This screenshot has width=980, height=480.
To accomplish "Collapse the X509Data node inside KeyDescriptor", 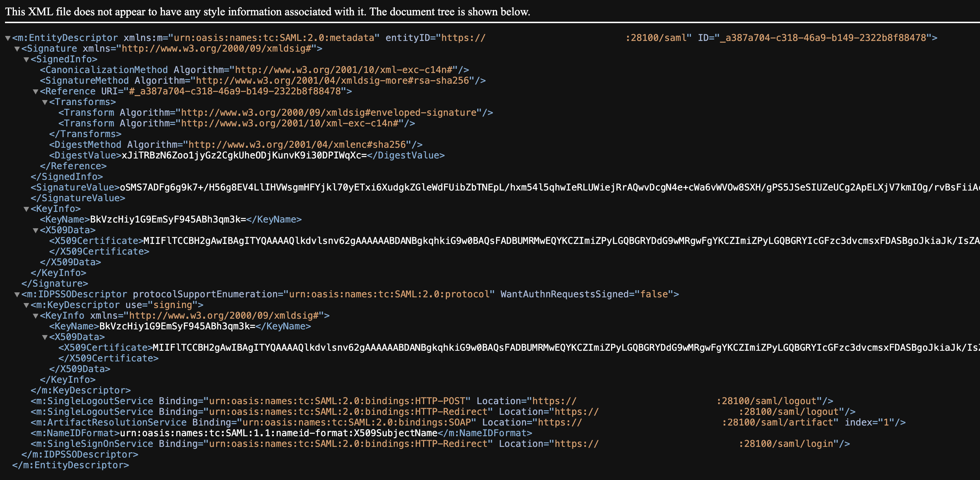I will coord(45,337).
